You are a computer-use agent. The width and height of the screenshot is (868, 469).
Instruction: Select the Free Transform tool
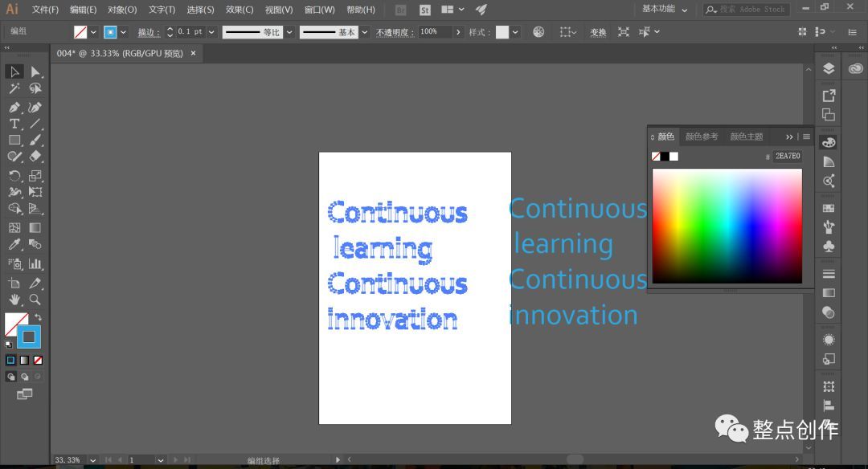pos(35,192)
